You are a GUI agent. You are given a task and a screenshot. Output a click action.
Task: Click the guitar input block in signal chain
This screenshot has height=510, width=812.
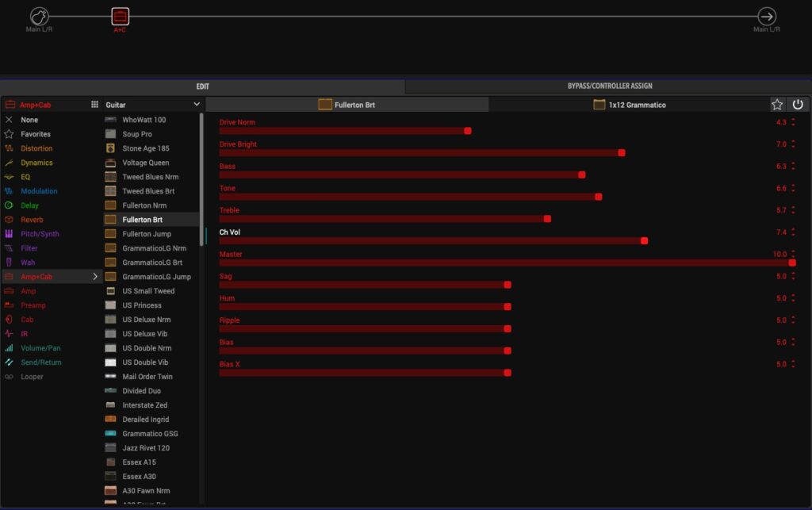pos(39,16)
